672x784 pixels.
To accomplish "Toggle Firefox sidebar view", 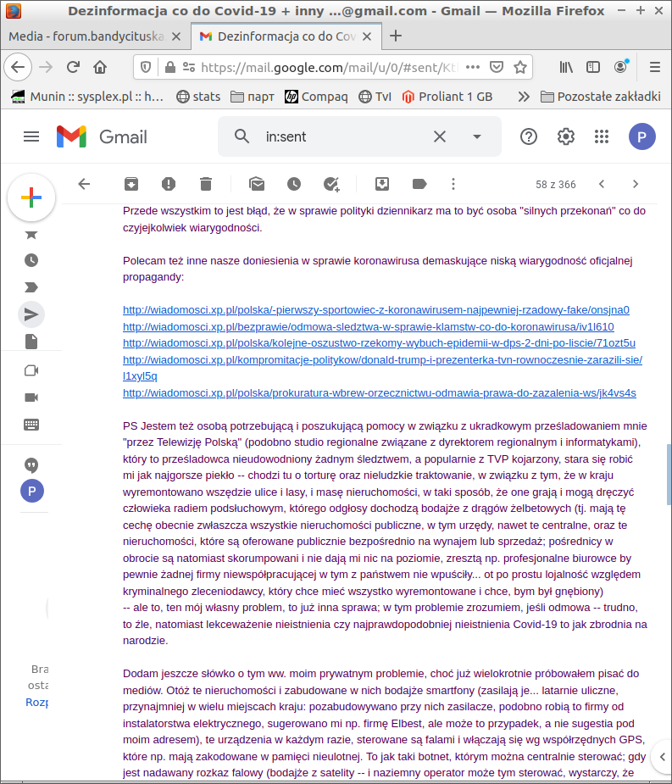I will (593, 67).
